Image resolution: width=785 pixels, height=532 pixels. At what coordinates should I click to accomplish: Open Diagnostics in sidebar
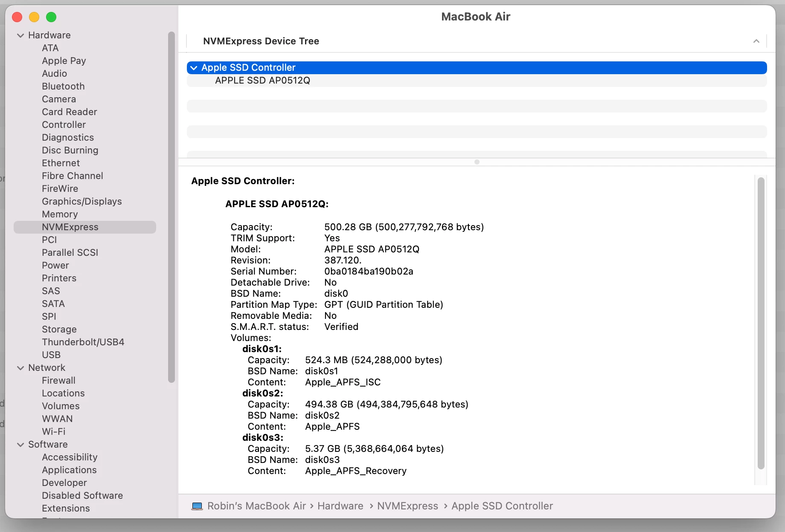point(68,138)
